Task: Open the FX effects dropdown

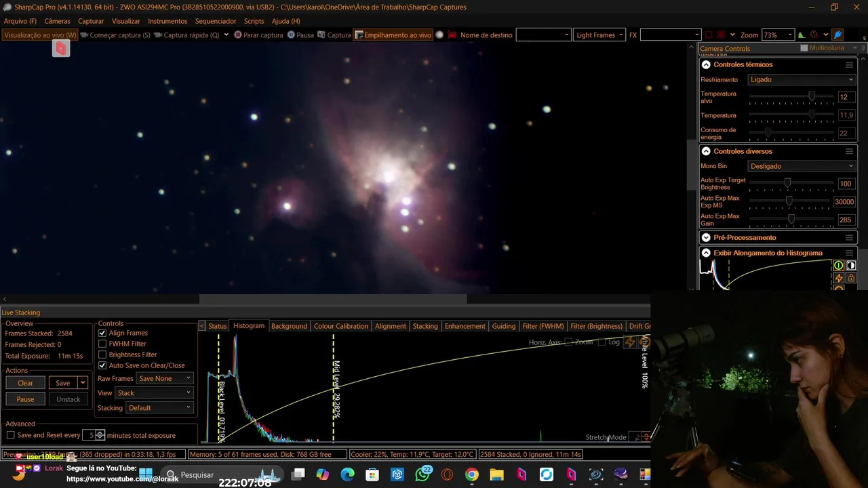Action: [x=670, y=35]
